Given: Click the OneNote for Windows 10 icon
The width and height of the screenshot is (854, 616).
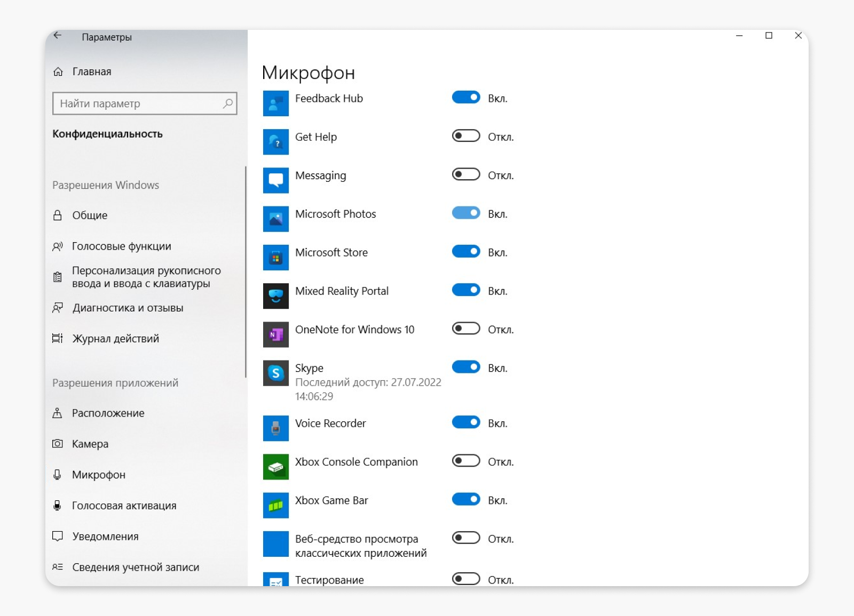Looking at the screenshot, I should pyautogui.click(x=275, y=334).
